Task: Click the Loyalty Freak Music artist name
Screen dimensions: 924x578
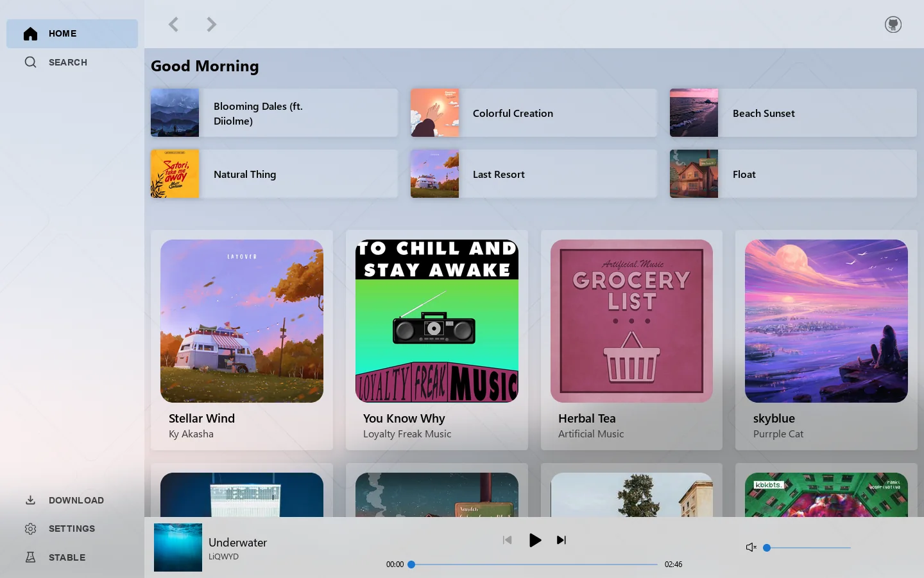Action: pos(407,434)
